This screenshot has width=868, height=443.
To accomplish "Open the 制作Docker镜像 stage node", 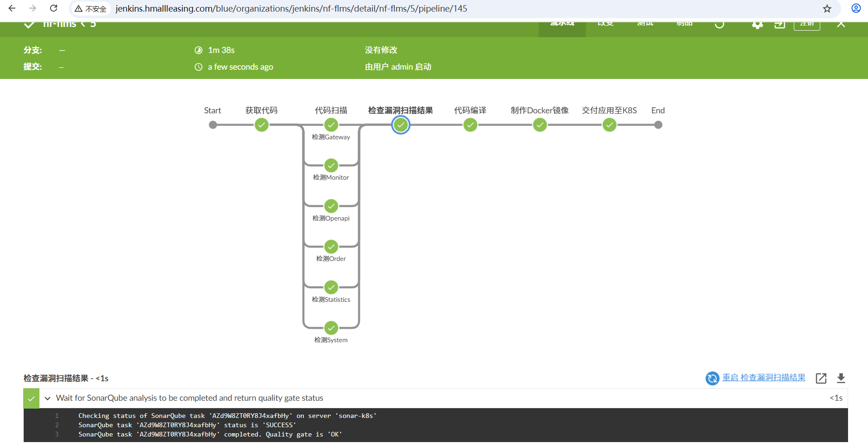I will [540, 125].
